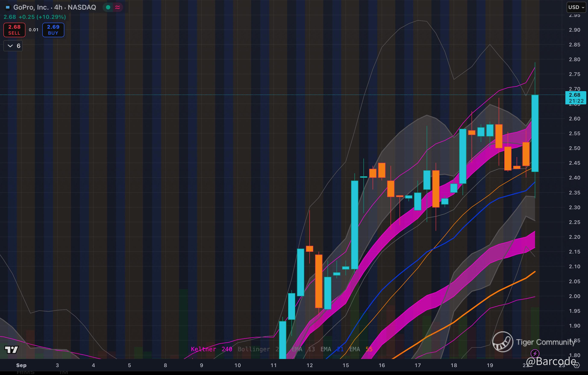Click the 4h interval in chart title
The height and width of the screenshot is (375, 588).
click(x=58, y=7)
